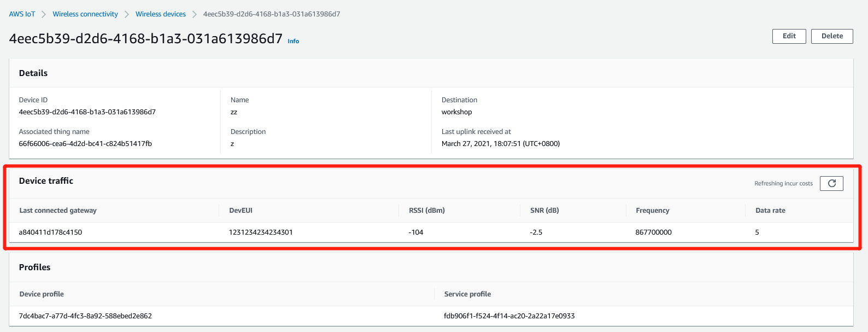Screen dimensions: 868x332
Task: Click the Frequency column header
Action: pos(653,211)
